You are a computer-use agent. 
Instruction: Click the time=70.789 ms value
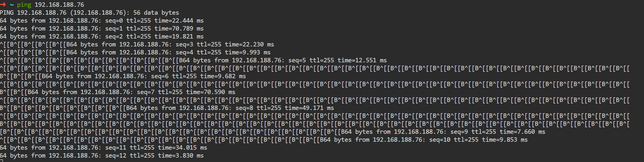pyautogui.click(x=179, y=29)
